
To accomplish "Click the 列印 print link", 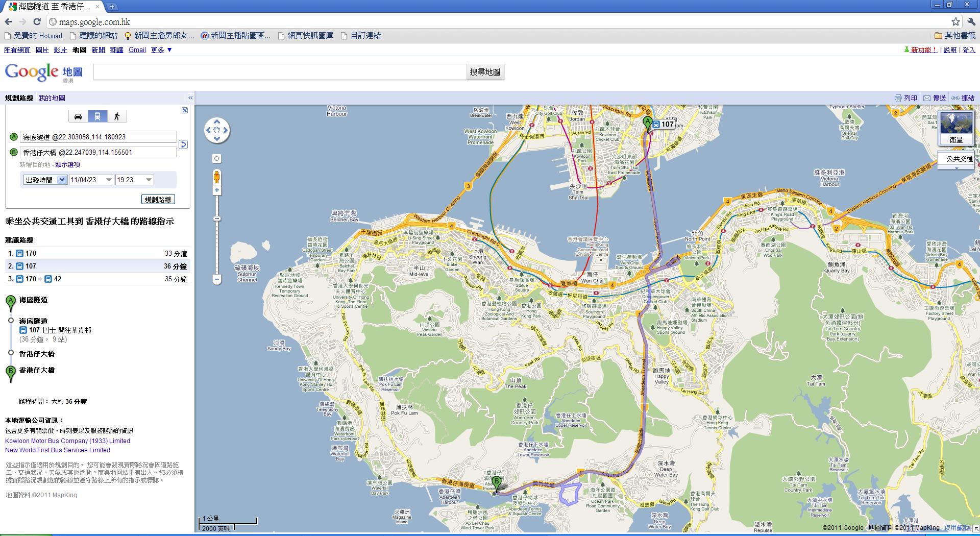I will [906, 98].
